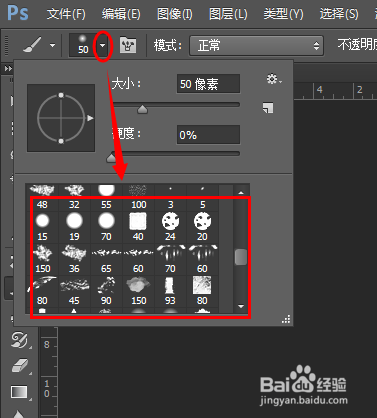This screenshot has height=418, width=377.
Task: Click the 大小 size field showing 50 像素
Action: click(x=208, y=84)
